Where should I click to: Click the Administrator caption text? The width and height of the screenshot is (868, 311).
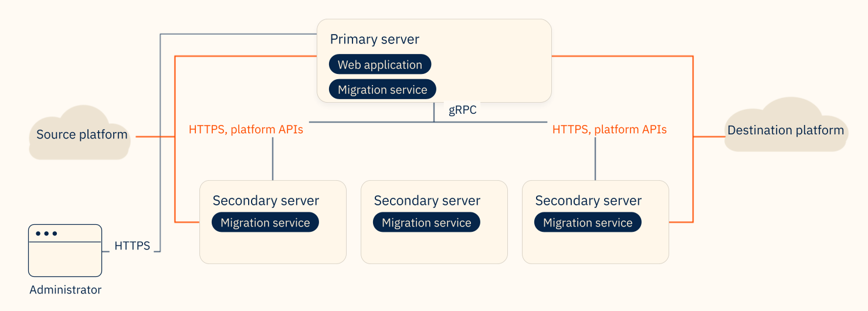pyautogui.click(x=65, y=290)
